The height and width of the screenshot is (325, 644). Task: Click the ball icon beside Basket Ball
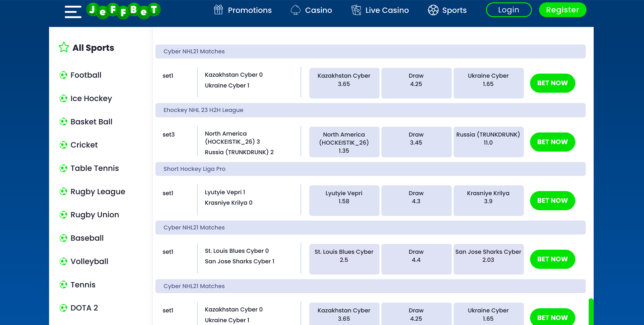tap(63, 122)
